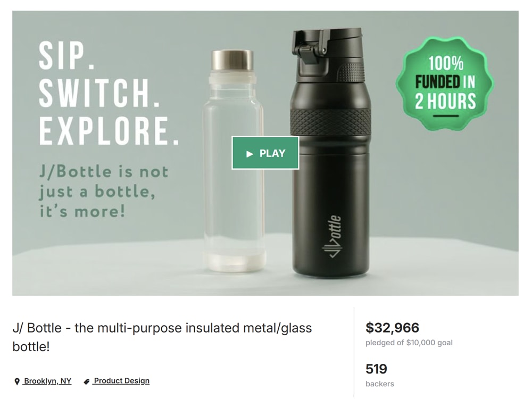This screenshot has width=532, height=399.
Task: Select the clear glass bottle in the video thumbnail
Action: point(233,161)
